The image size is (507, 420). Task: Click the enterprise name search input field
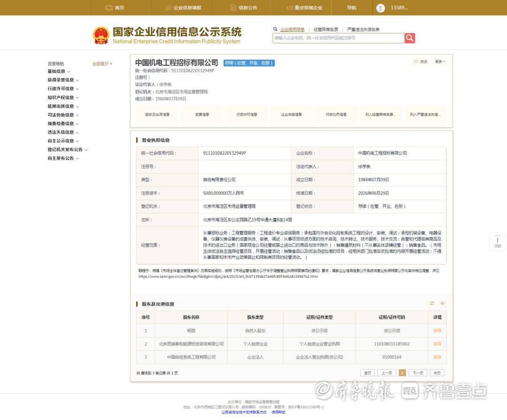pyautogui.click(x=338, y=38)
